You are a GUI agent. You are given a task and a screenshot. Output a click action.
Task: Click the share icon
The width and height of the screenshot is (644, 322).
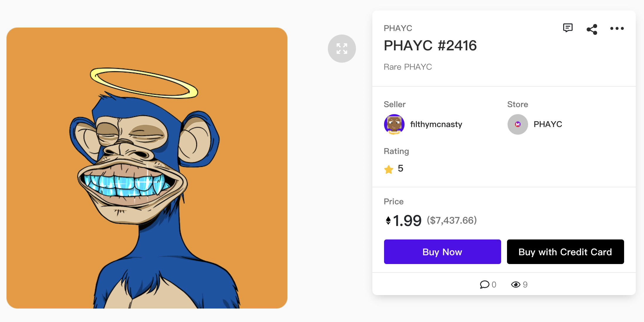click(592, 29)
